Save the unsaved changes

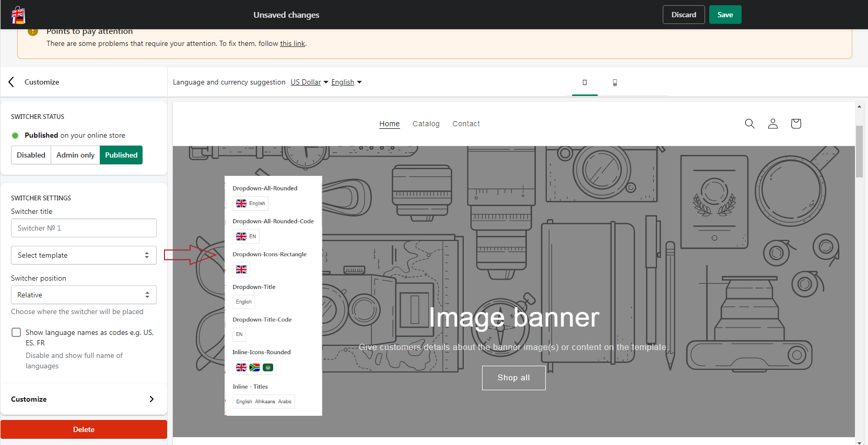(x=725, y=15)
